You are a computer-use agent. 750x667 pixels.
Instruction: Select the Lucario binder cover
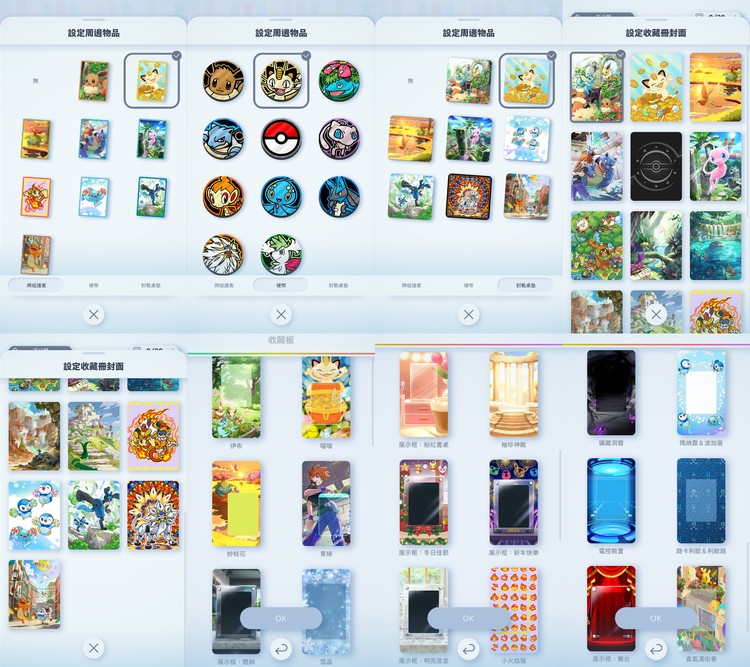tap(94, 515)
